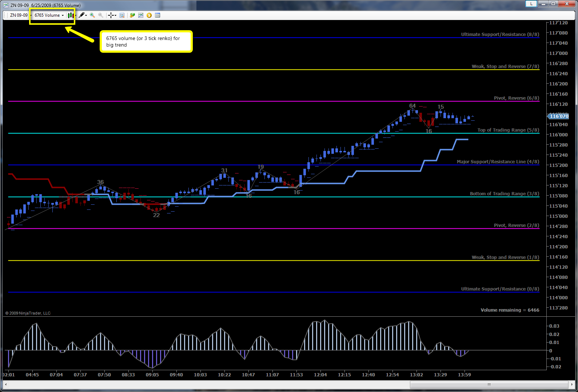Click the "Top of Trading Range (5/8)" label

coord(508,130)
